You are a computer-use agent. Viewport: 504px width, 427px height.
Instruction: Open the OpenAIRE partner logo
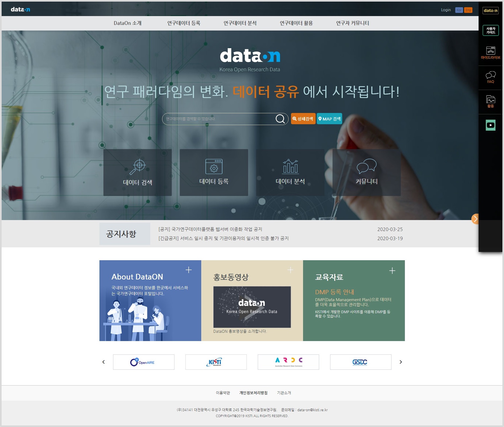tap(144, 362)
